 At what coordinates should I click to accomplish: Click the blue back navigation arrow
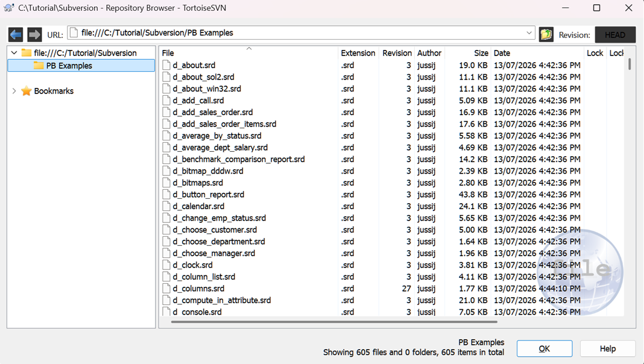coord(16,34)
